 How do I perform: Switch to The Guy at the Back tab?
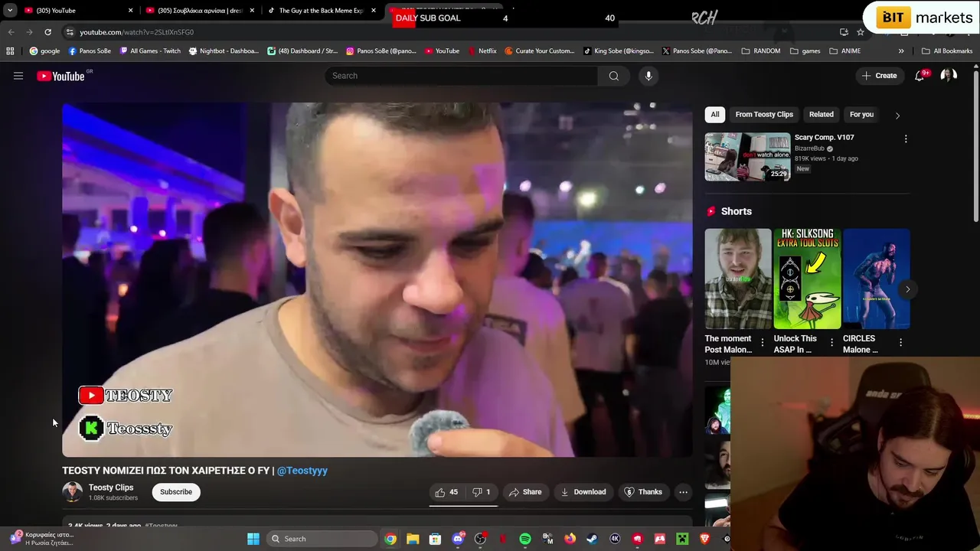point(322,11)
